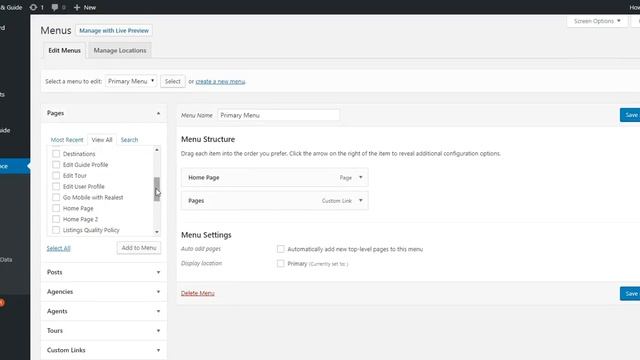Click the Menu Name input field
640x360 pixels.
[x=278, y=115]
